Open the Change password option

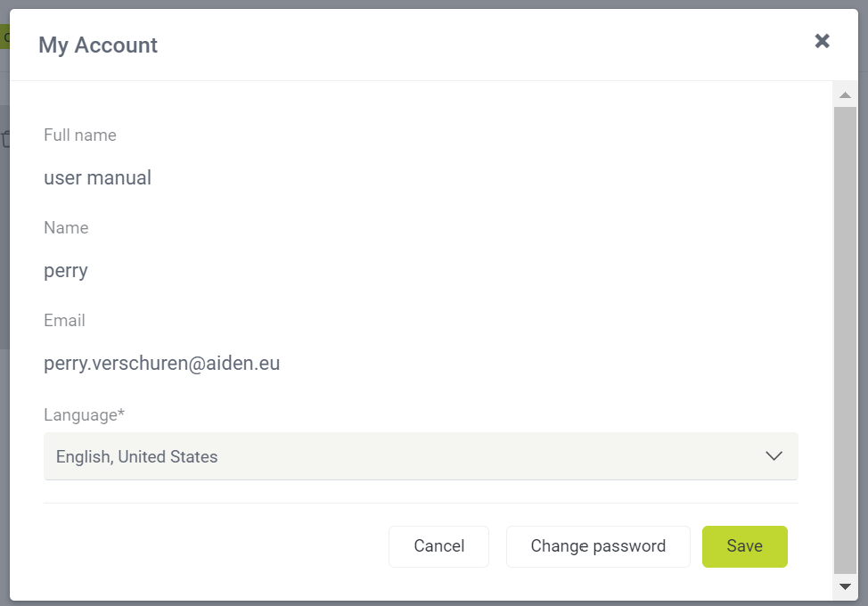click(x=598, y=546)
